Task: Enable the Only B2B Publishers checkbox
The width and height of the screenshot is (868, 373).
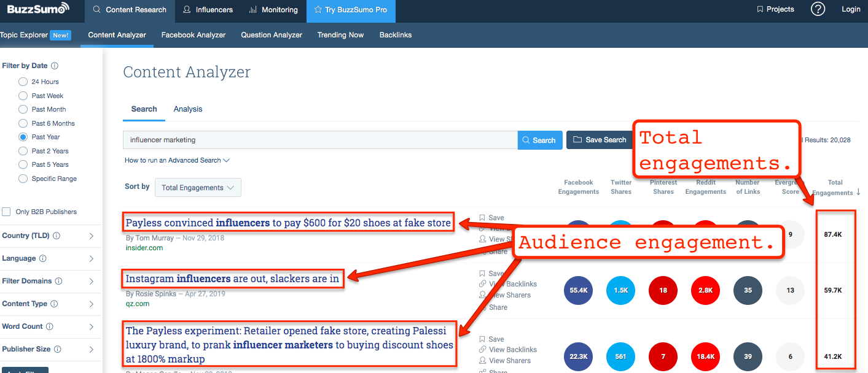Action: point(6,212)
